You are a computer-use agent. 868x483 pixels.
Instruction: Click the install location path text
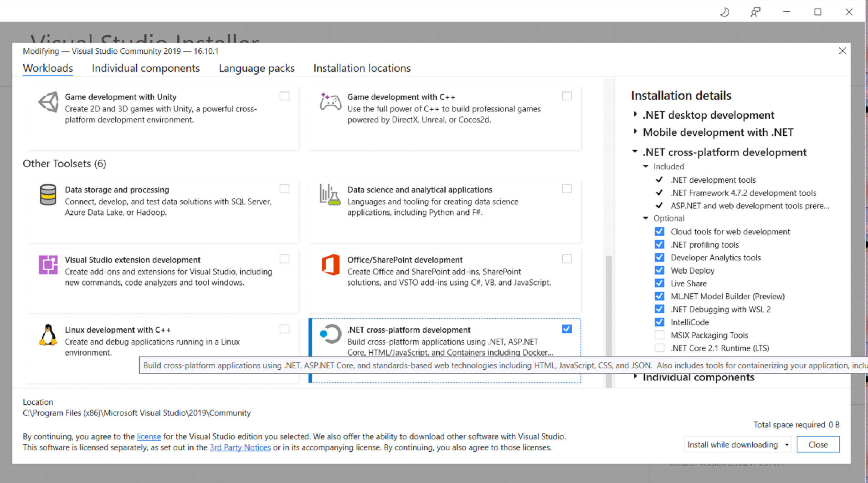[x=137, y=413]
